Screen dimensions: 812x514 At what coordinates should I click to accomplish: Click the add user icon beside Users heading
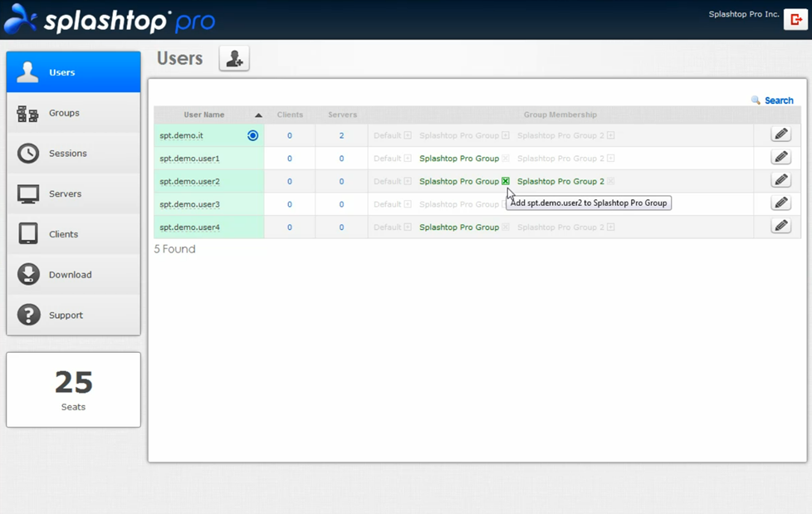click(234, 59)
